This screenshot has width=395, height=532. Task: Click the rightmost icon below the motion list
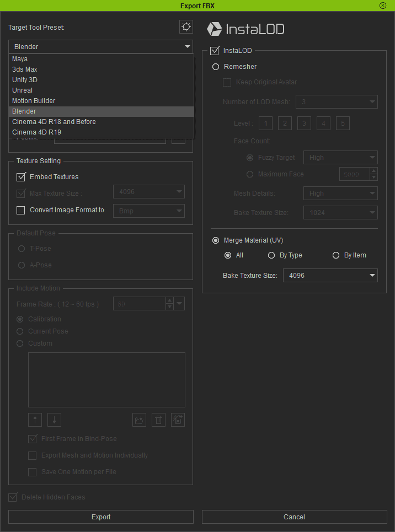tap(178, 420)
